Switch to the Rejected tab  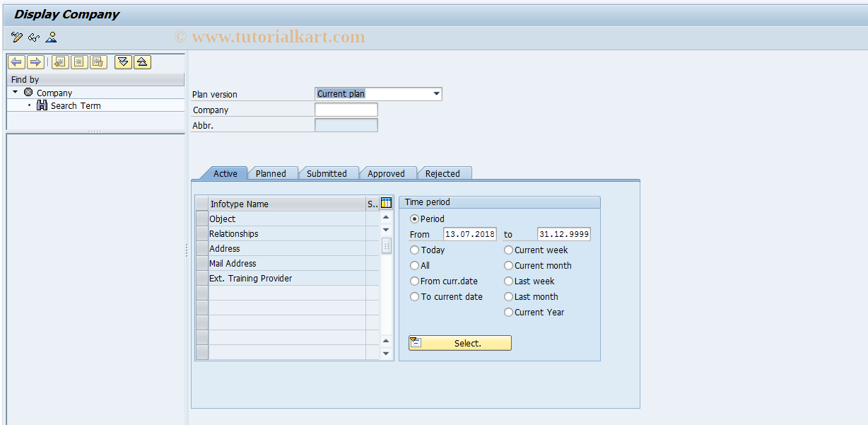(x=445, y=173)
